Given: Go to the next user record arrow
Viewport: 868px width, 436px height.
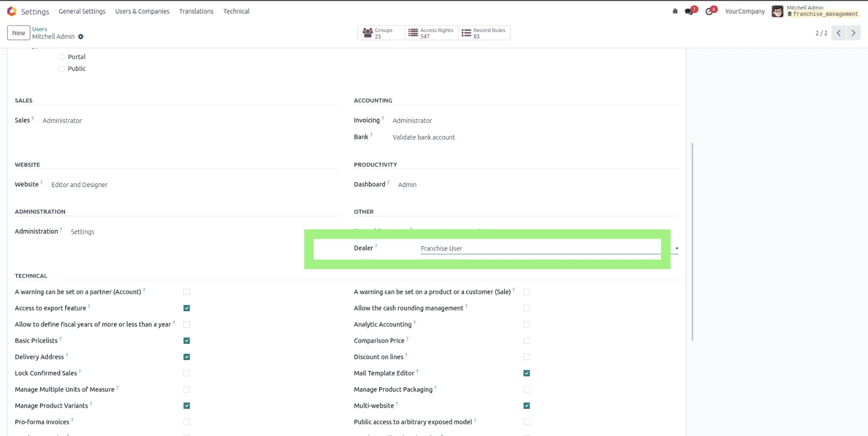Looking at the screenshot, I should point(853,33).
